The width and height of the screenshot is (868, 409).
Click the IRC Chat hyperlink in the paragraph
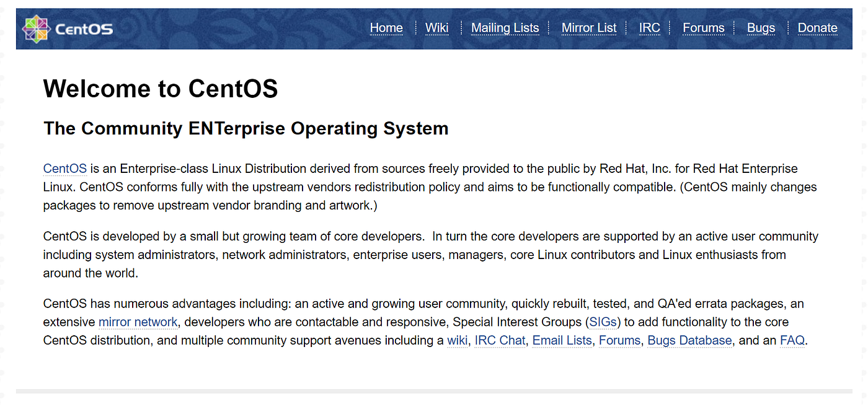[x=500, y=340]
